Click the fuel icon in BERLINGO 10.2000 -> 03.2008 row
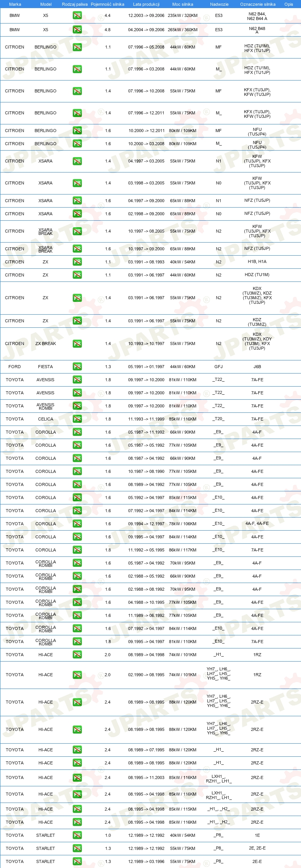 77,144
